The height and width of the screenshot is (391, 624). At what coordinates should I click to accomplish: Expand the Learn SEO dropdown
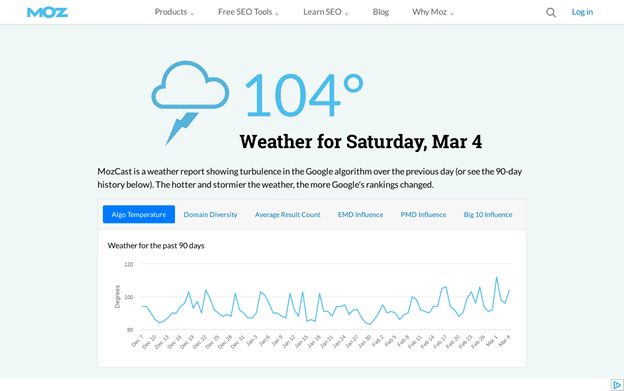tap(326, 12)
